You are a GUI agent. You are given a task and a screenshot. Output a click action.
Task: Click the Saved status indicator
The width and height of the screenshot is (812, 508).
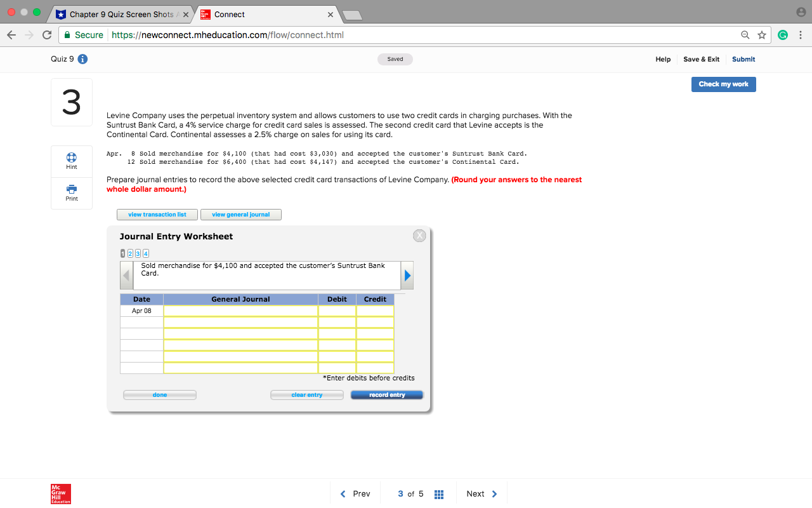(x=395, y=58)
